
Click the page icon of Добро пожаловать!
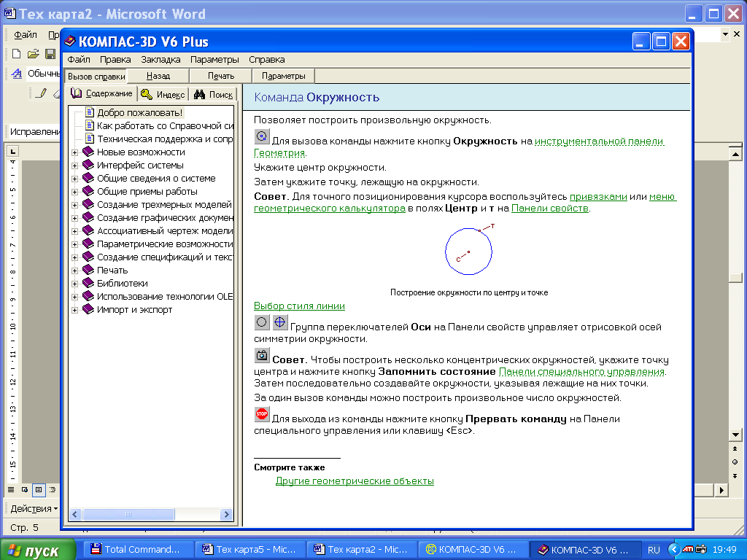click(90, 112)
